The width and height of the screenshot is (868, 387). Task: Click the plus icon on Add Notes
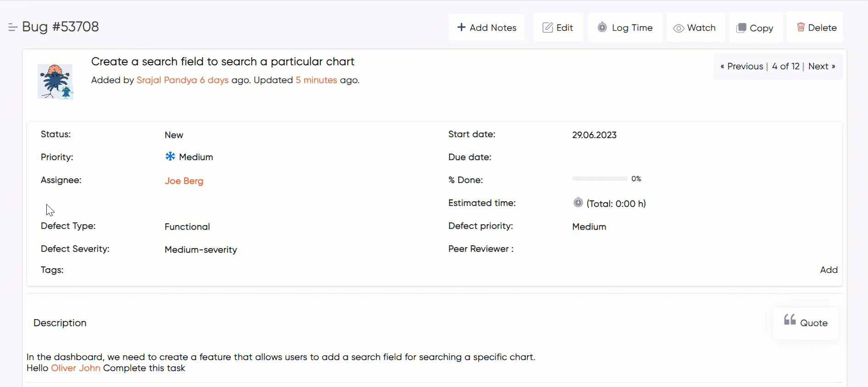click(462, 28)
